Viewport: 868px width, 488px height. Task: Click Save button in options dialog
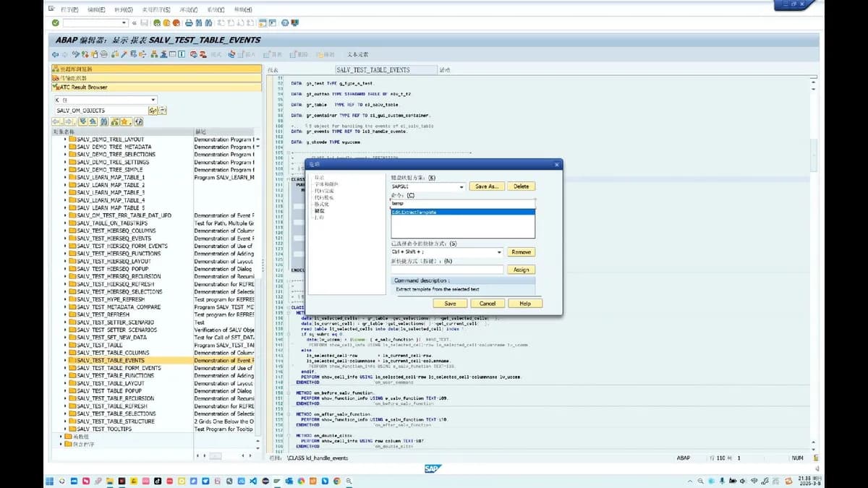[450, 304]
